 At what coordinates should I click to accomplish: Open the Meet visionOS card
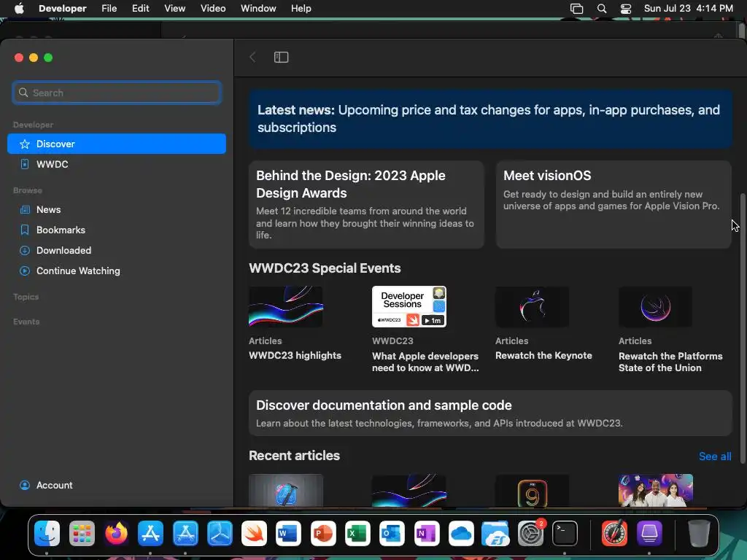coord(614,204)
